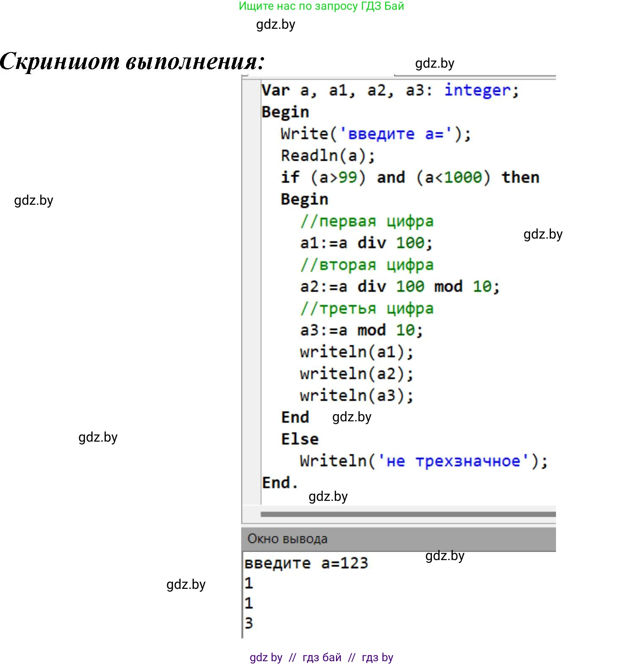Select the "Окно вывода" panel header
Image resolution: width=644 pixels, height=665 pixels.
[287, 539]
